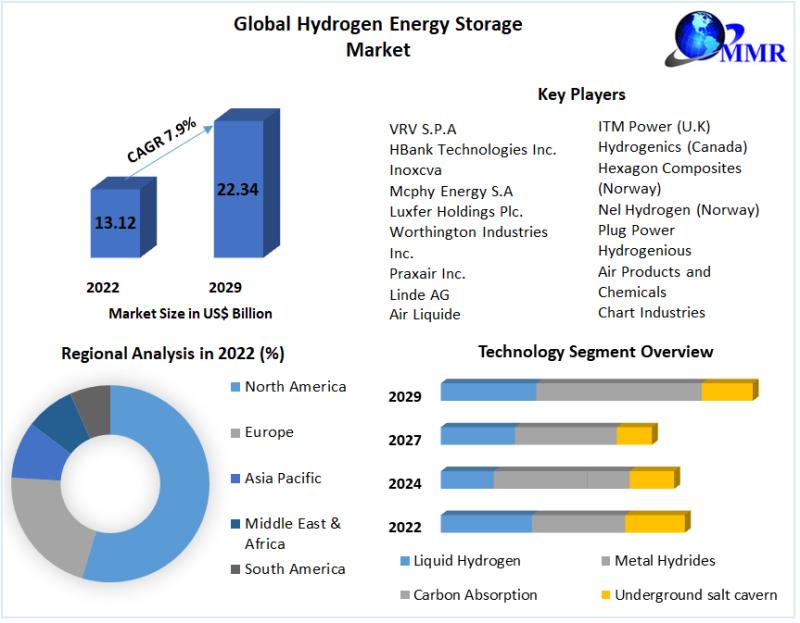This screenshot has width=800, height=623.
Task: Select the Metal Hydrides legend icon
Action: 605,562
